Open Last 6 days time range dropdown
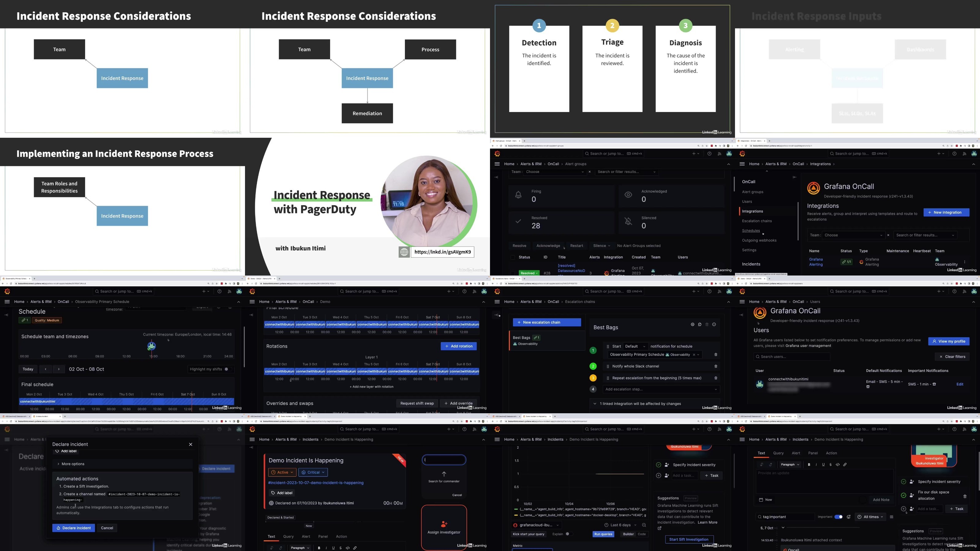This screenshot has width=980, height=551. 620,525
